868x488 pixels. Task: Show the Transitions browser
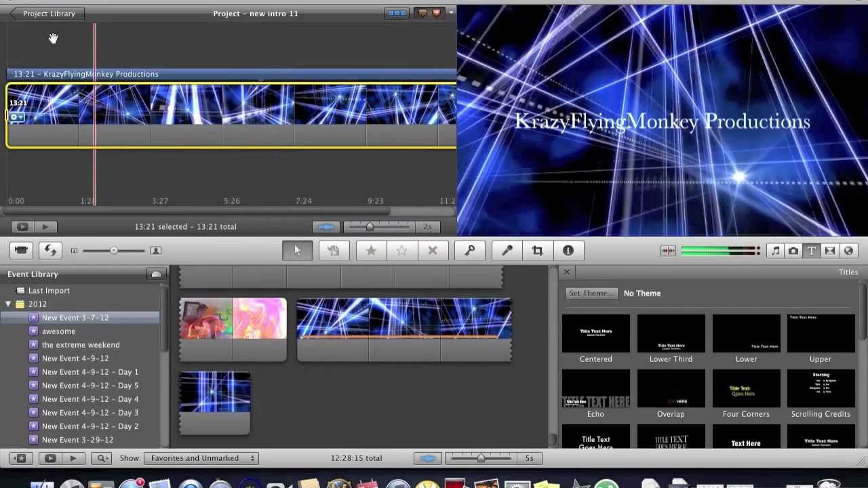click(x=830, y=251)
